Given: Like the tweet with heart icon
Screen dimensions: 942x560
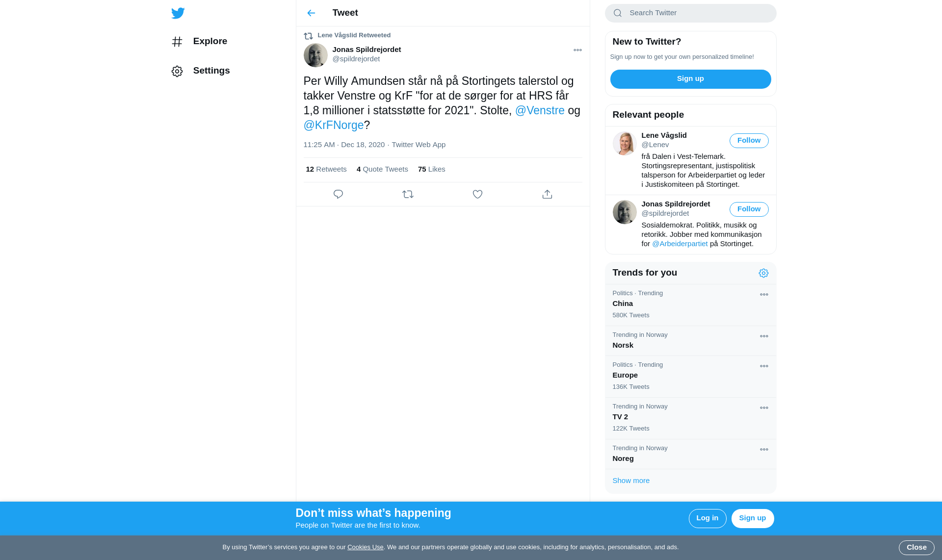Looking at the screenshot, I should click(x=477, y=194).
